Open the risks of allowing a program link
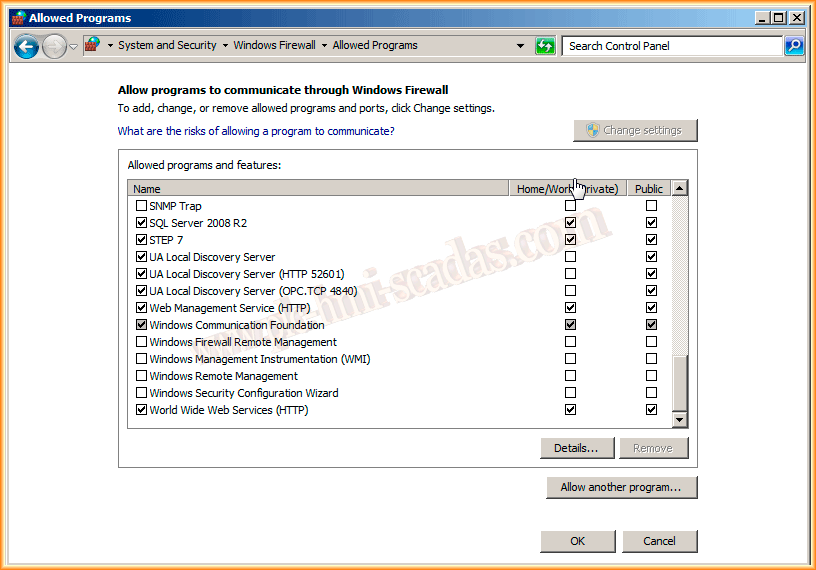Screen dimensions: 816x570 256,131
